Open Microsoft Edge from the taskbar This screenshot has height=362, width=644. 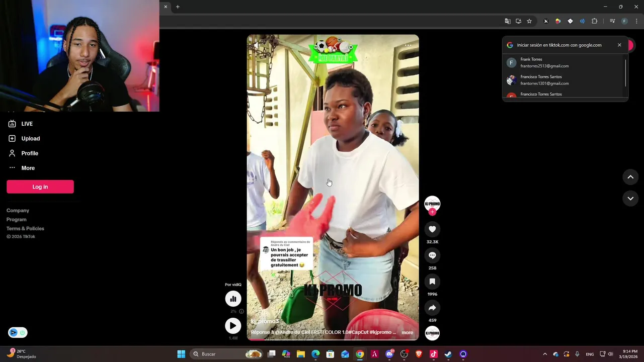tap(315, 354)
